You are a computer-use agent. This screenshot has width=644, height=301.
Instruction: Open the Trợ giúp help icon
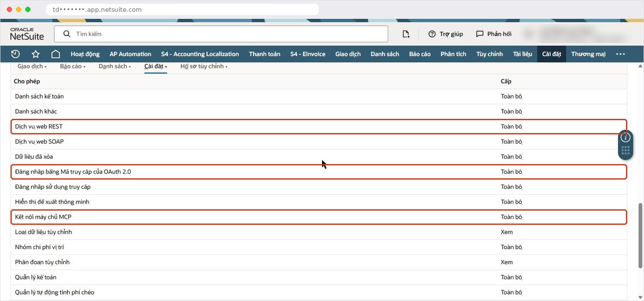click(445, 34)
